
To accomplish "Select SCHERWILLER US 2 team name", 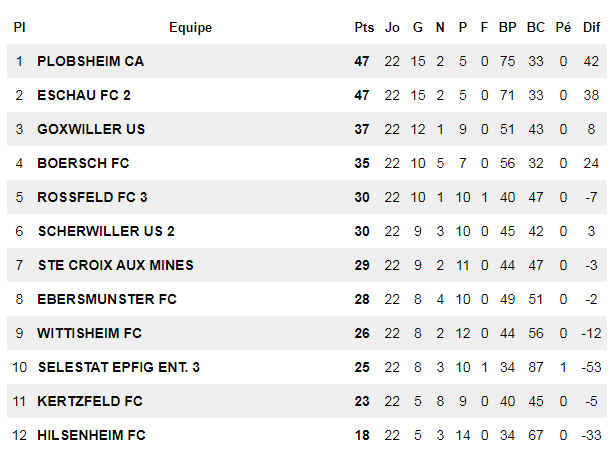I will click(106, 231).
